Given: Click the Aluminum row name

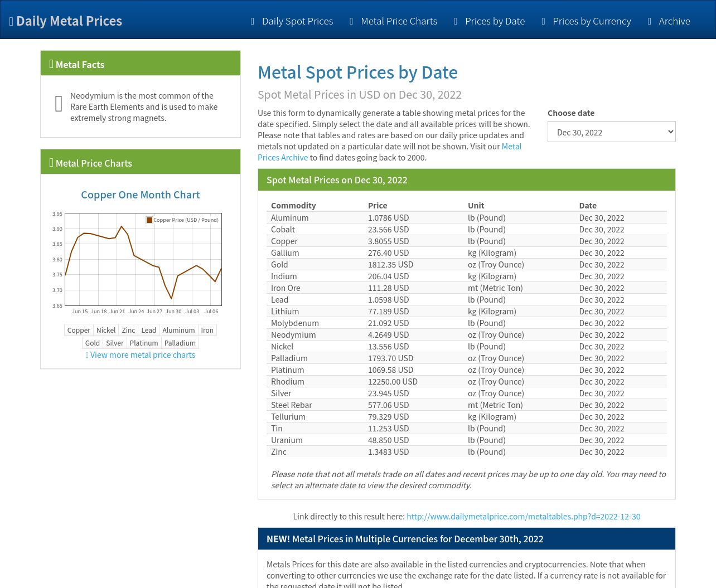Looking at the screenshot, I should coord(289,217).
